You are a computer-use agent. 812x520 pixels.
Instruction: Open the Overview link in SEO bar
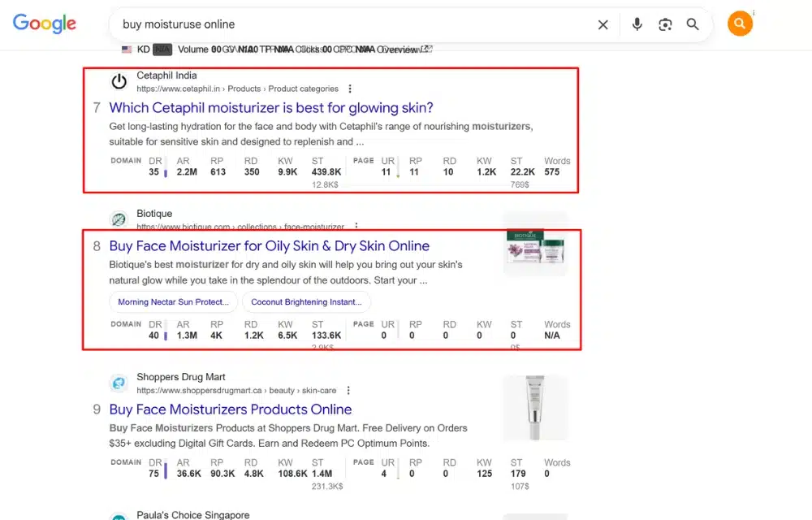click(404, 50)
